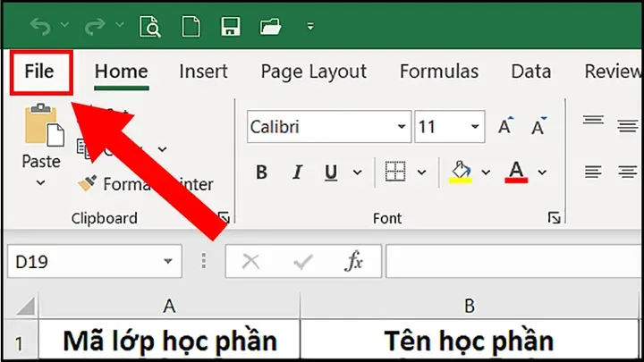
Task: Select cell 'Tên học phần'
Action: point(471,341)
